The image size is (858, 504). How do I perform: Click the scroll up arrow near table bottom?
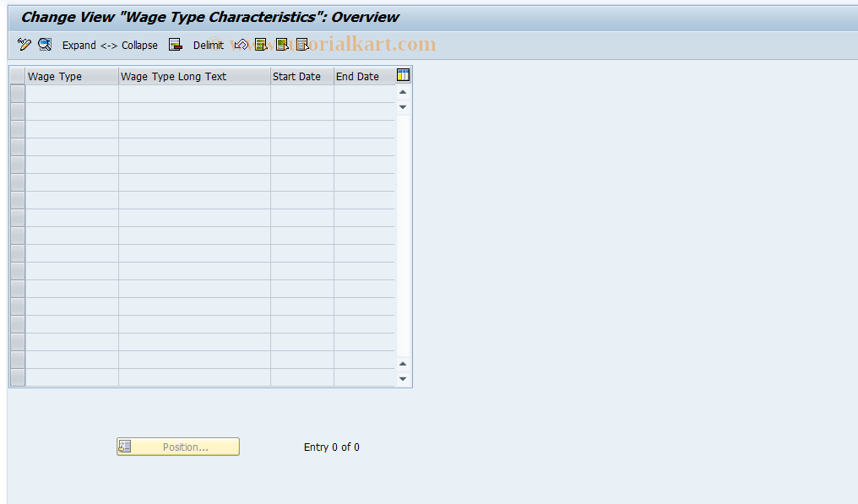pyautogui.click(x=403, y=364)
